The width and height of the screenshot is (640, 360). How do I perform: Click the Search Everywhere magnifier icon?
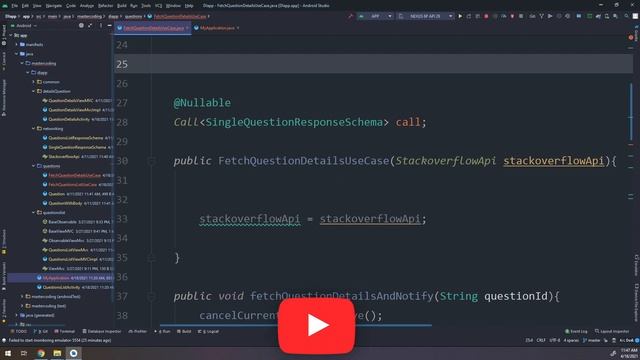tap(626, 16)
